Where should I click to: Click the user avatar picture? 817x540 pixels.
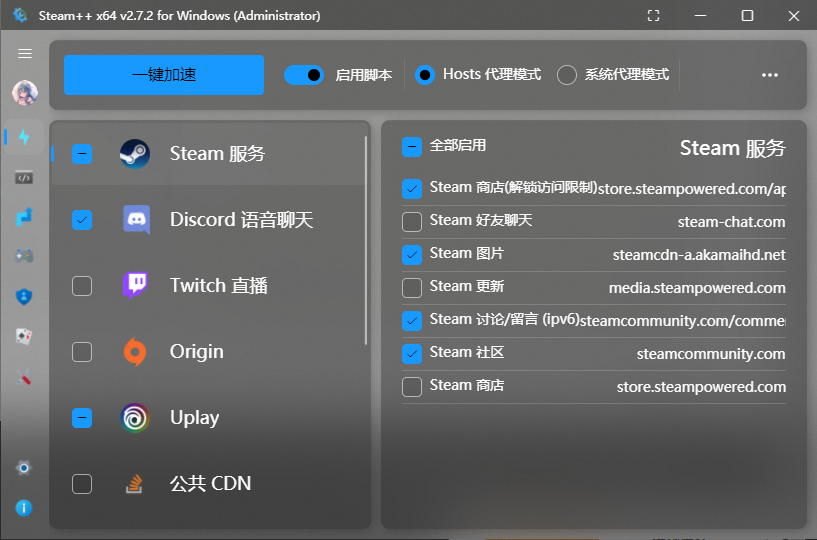click(24, 93)
